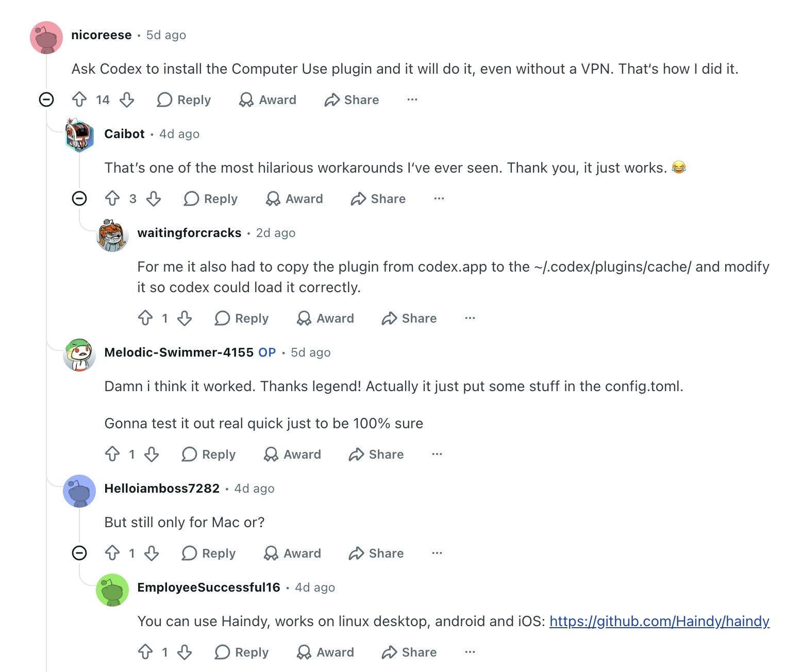Downvote nicoreese's comment with 14 votes
This screenshot has height=672, width=802.
coord(127,99)
